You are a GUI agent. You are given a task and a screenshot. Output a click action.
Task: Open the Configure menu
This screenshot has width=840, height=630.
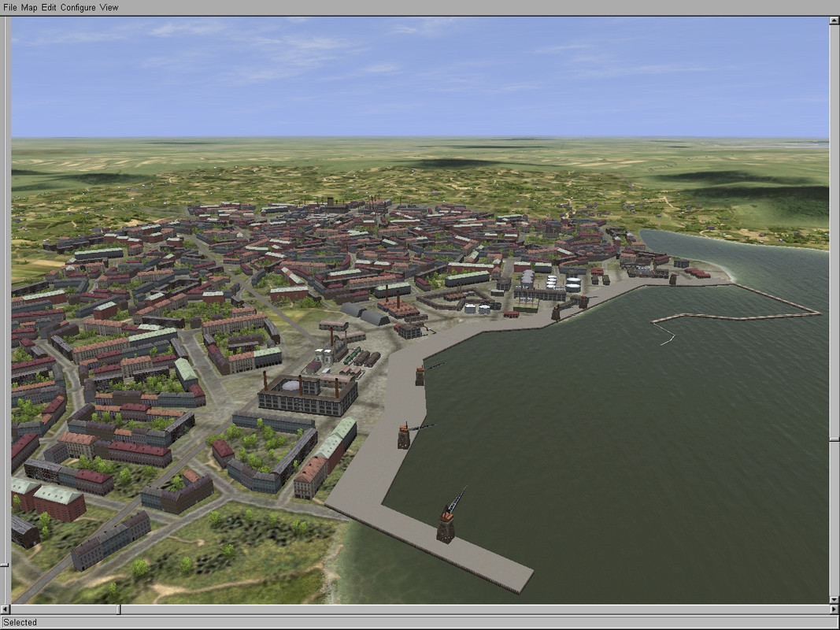pyautogui.click(x=78, y=8)
